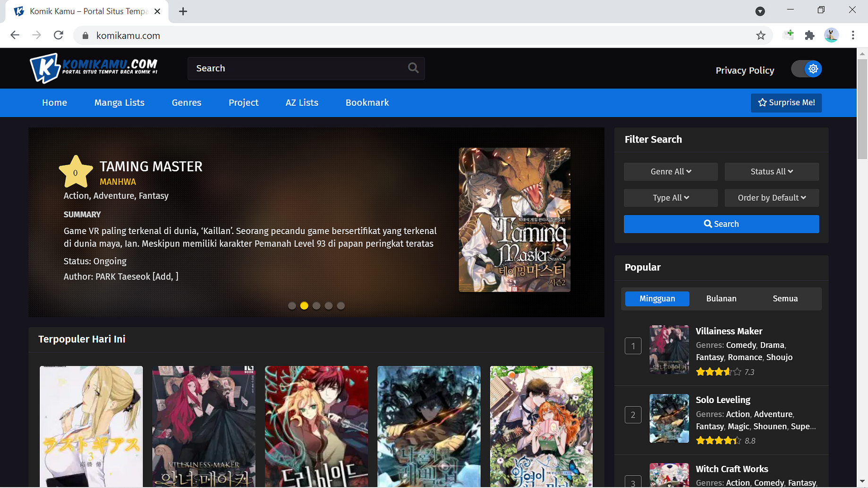Open the orange-haired girl cover in Terpopuler Hari Ini
The height and width of the screenshot is (488, 868).
coord(541,427)
